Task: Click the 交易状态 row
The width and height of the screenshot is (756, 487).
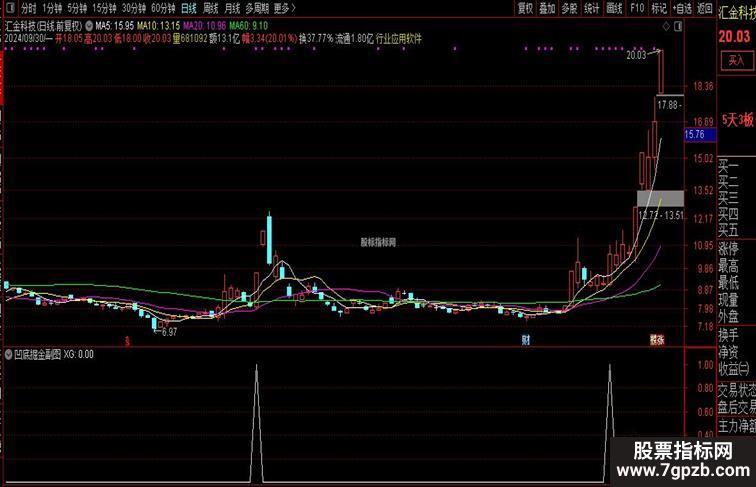Action: coord(737,390)
